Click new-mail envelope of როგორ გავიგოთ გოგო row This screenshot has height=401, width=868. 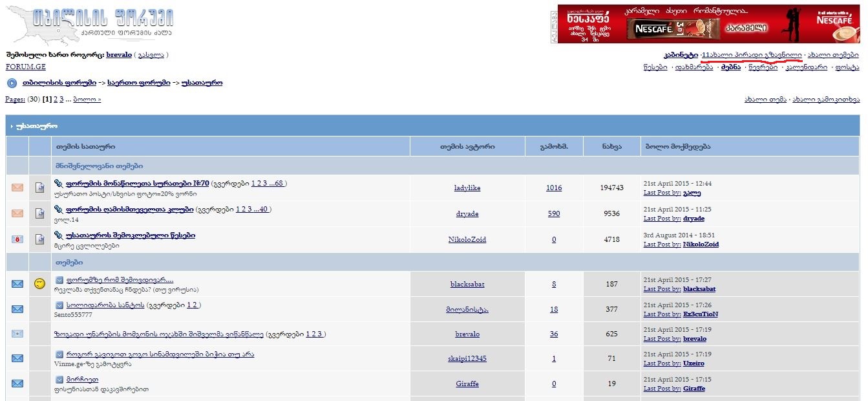point(17,358)
